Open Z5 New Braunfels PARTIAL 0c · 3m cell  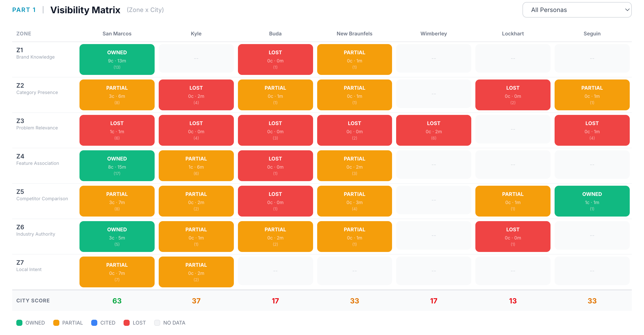pyautogui.click(x=354, y=201)
